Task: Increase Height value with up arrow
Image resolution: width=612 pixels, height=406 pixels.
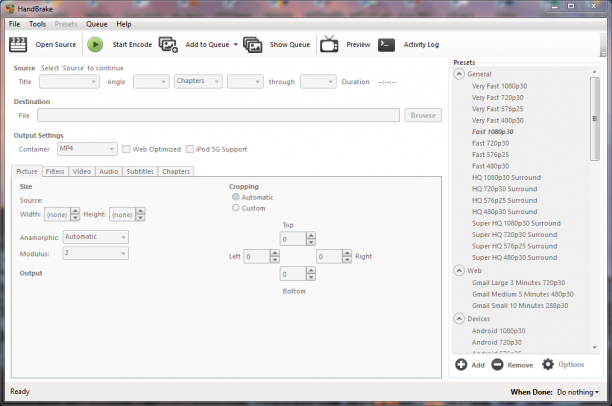Action: click(x=140, y=211)
